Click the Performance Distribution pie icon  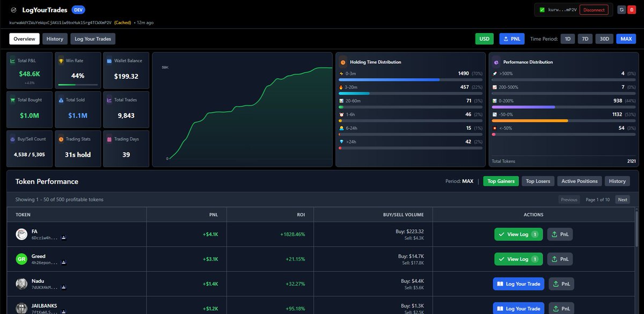(x=496, y=62)
